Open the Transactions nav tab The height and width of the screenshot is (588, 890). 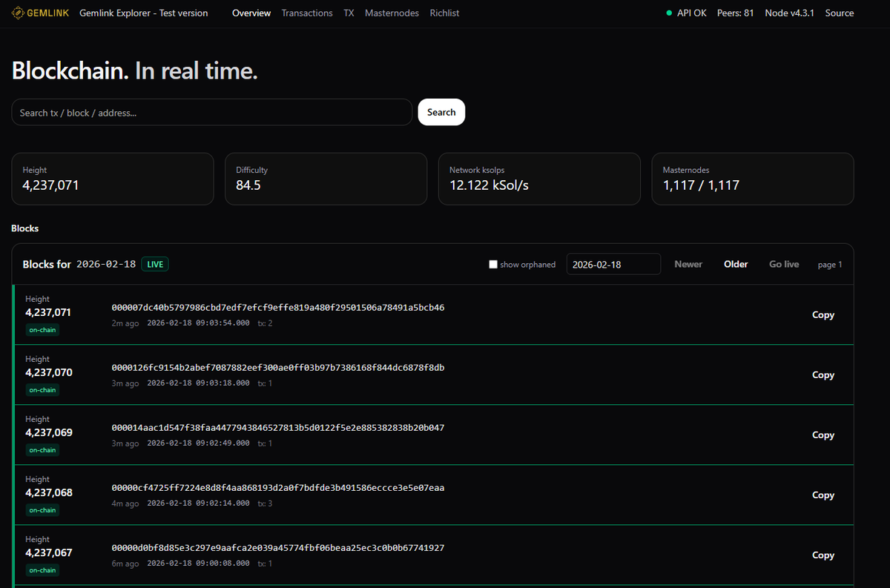tap(307, 13)
